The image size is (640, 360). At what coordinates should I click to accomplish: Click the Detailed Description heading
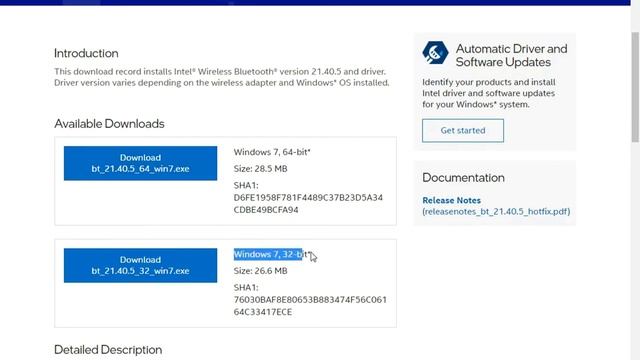108,350
